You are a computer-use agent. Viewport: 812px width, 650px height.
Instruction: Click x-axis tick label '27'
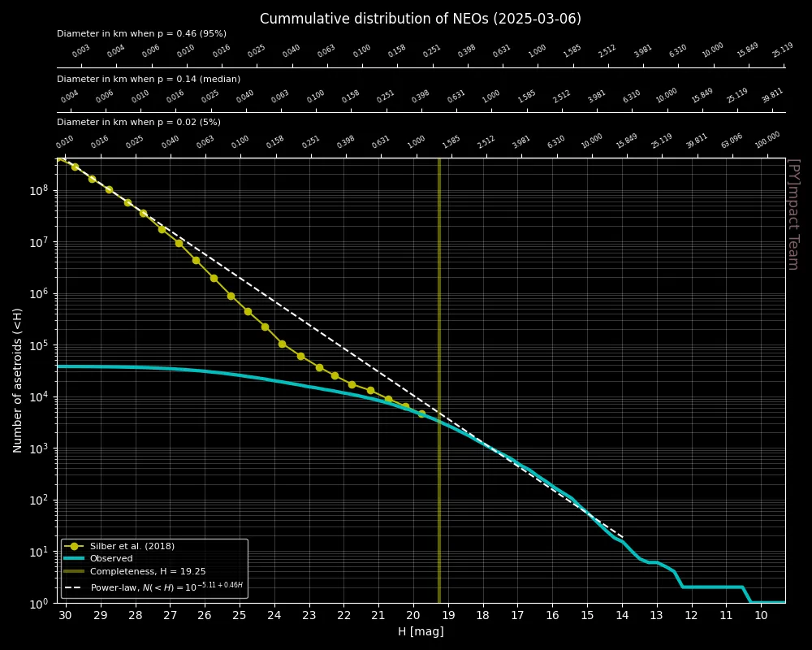pyautogui.click(x=170, y=616)
